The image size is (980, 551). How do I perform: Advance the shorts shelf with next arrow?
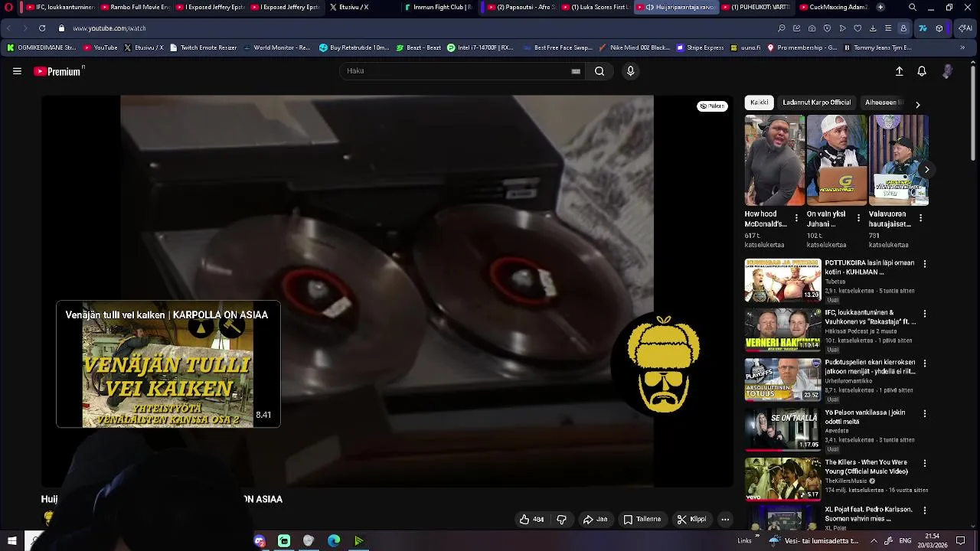click(x=926, y=170)
